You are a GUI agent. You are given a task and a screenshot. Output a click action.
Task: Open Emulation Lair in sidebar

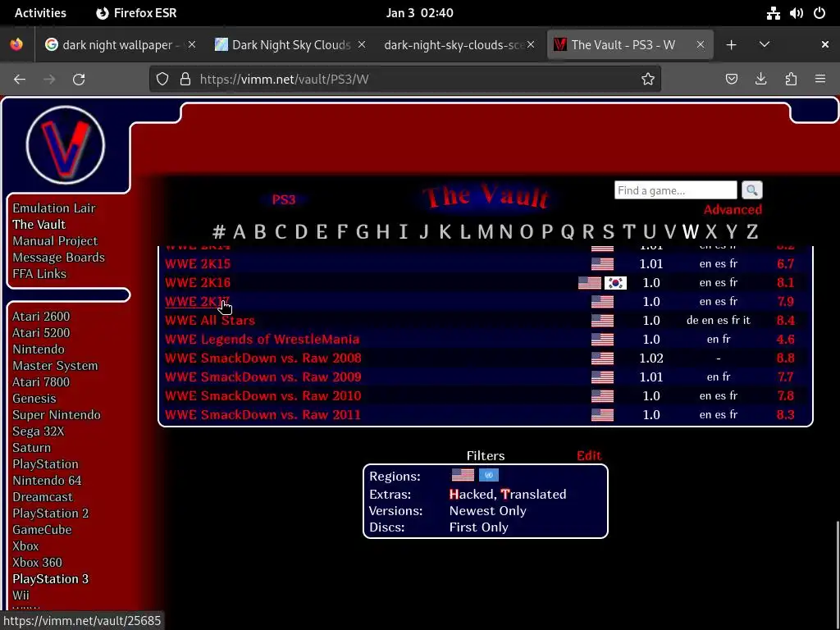(54, 208)
